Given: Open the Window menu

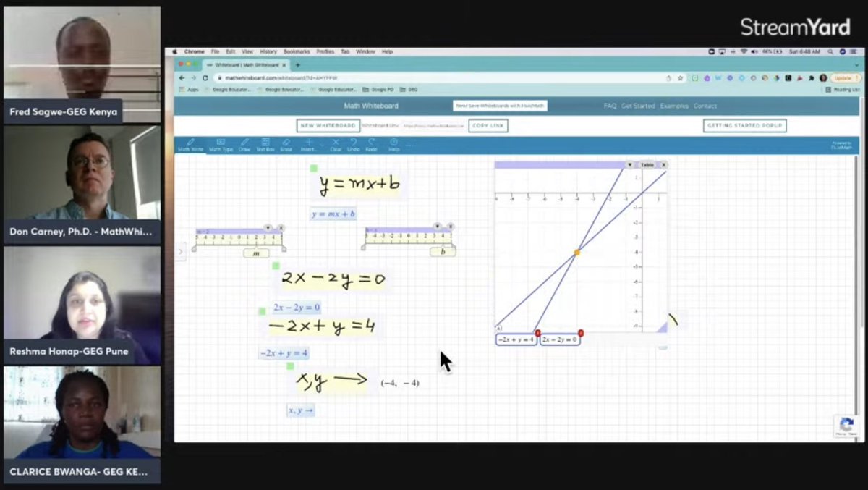Looking at the screenshot, I should click(366, 52).
